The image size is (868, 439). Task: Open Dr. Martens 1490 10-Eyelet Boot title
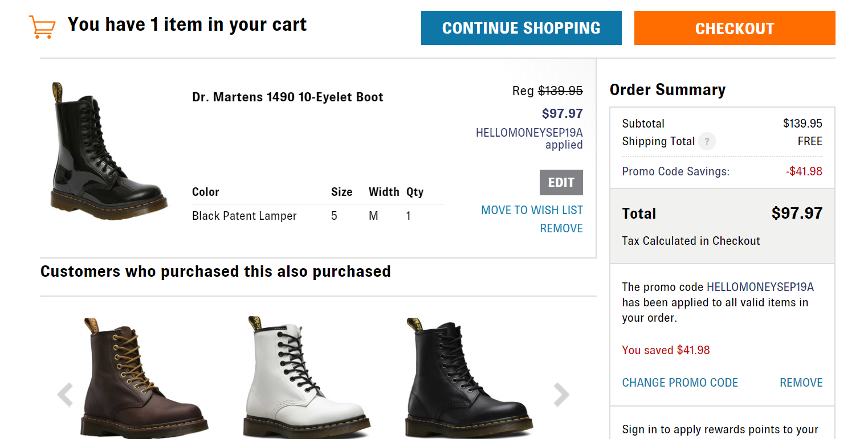tap(288, 97)
